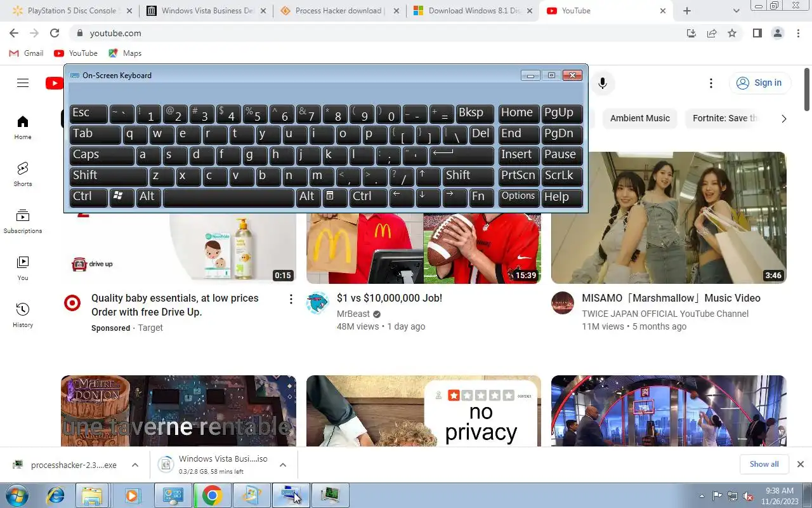Open Shorts in YouTube sidebar
Screen dimensions: 812x508
click(x=23, y=174)
